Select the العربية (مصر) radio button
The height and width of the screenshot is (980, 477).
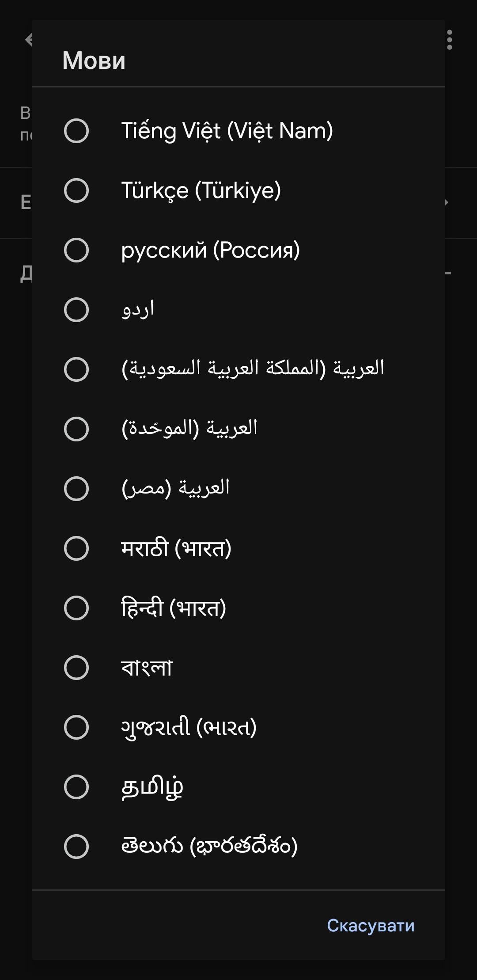coord(76,489)
